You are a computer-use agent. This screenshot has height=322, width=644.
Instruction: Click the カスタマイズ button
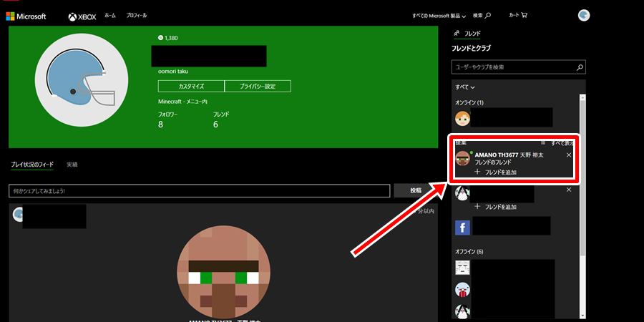pos(190,86)
